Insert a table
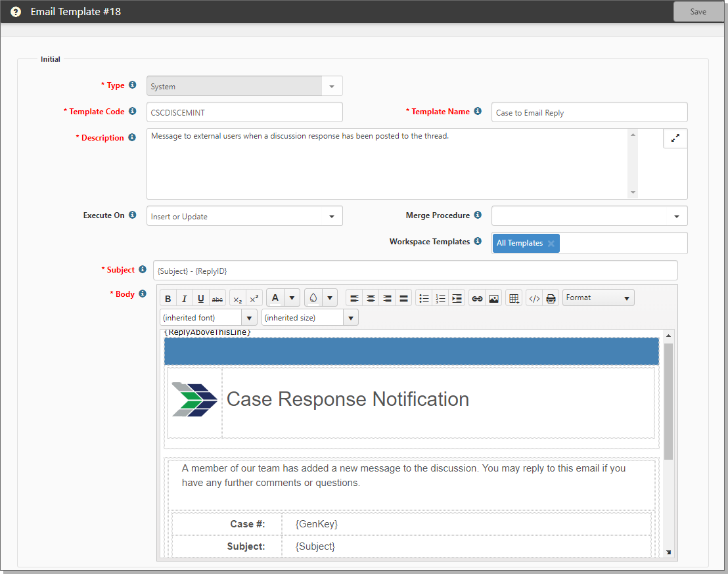This screenshot has width=728, height=574. tap(514, 298)
